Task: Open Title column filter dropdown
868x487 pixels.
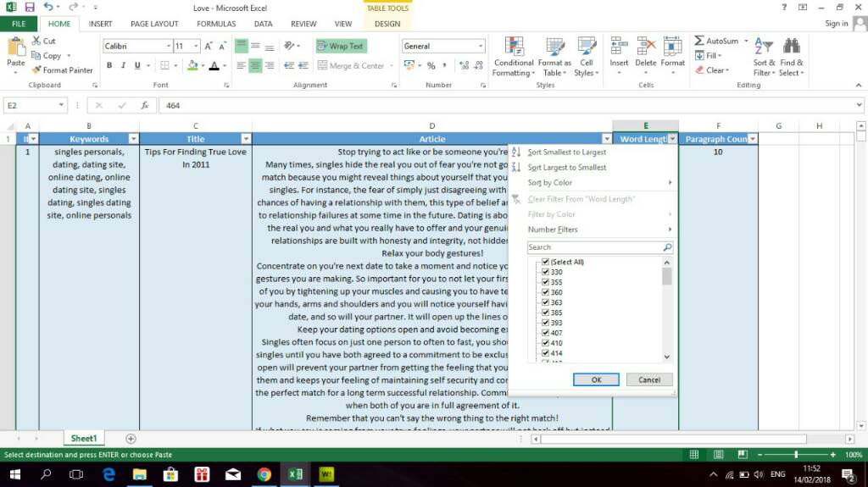Action: [246, 139]
